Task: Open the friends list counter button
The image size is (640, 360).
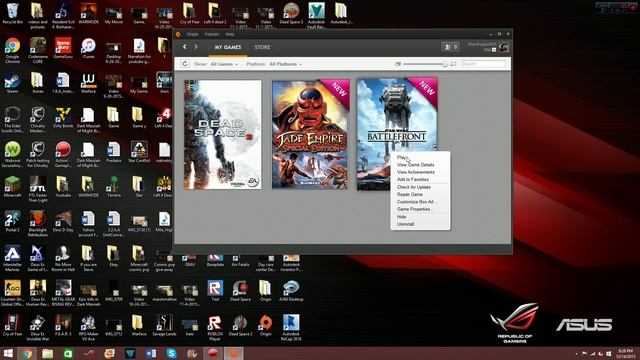Action: (451, 47)
